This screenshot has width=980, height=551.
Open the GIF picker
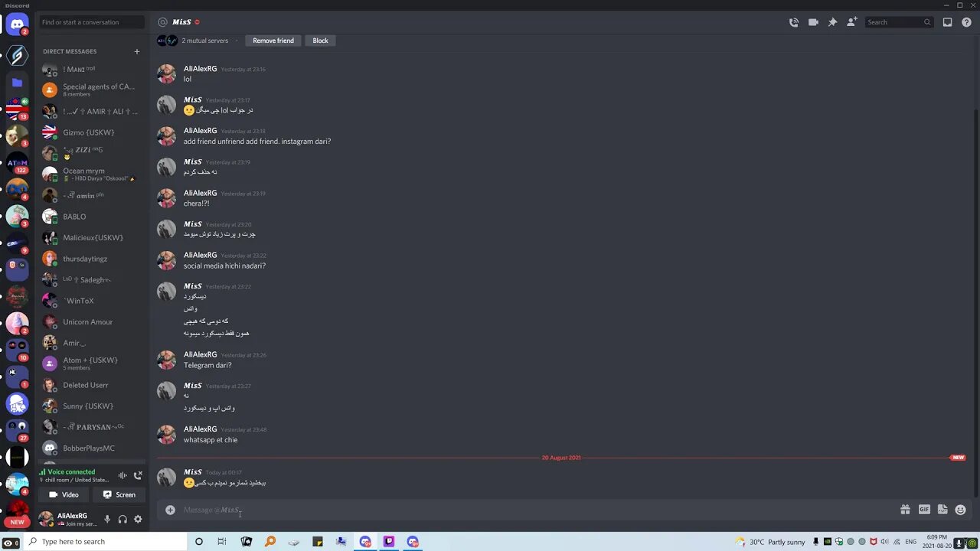coord(924,510)
